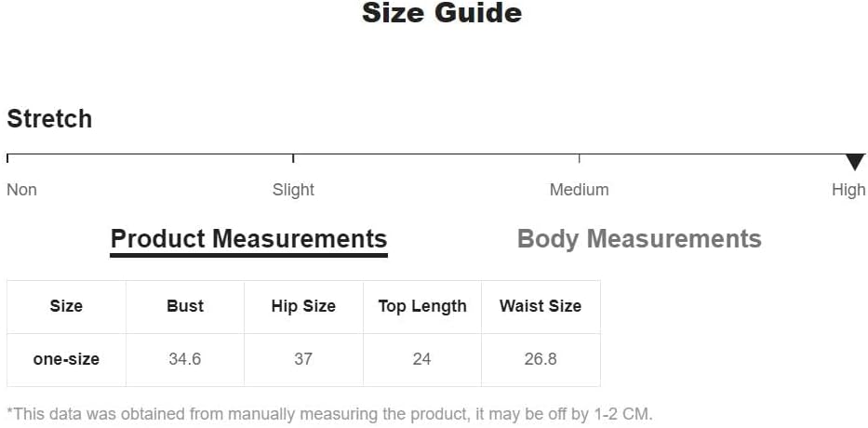This screenshot has height=428, width=868.
Task: Click the Stretch section title
Action: point(49,119)
